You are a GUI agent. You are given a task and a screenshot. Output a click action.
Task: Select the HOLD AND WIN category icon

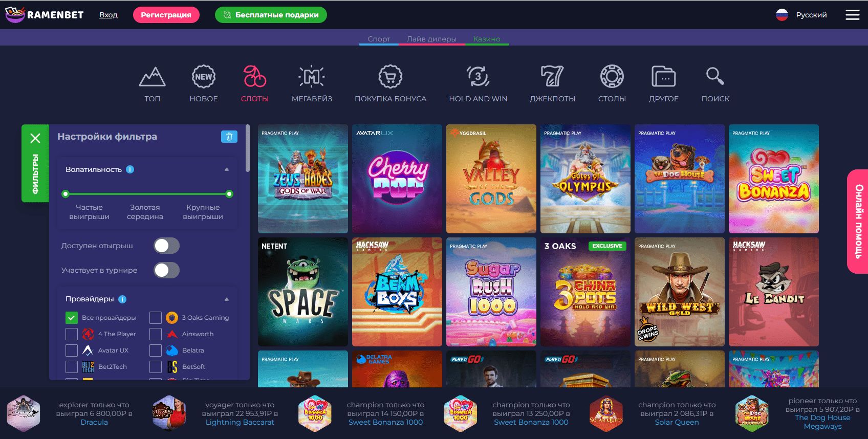click(x=478, y=77)
